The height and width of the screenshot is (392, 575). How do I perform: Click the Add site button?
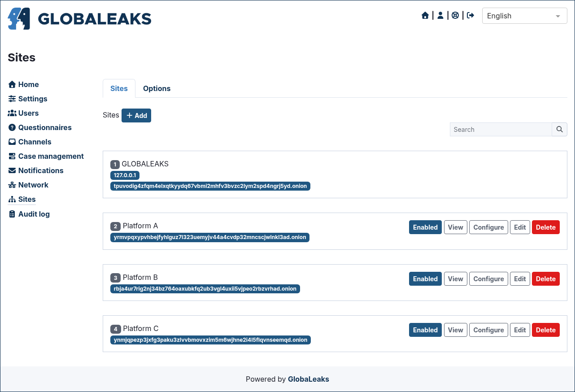coord(136,115)
